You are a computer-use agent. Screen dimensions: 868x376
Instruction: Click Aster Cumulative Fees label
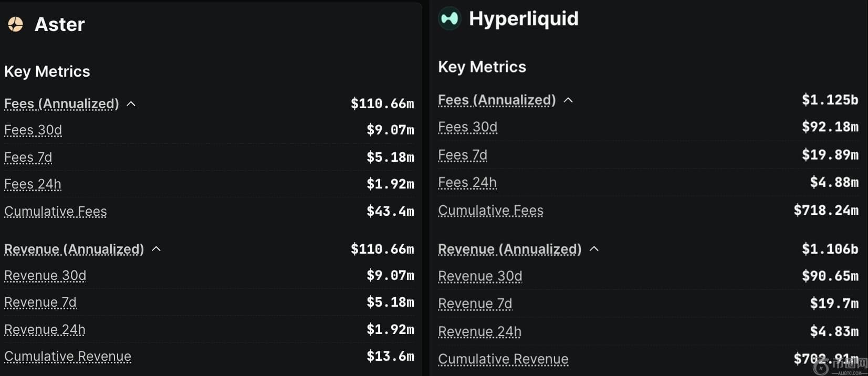[x=56, y=212]
